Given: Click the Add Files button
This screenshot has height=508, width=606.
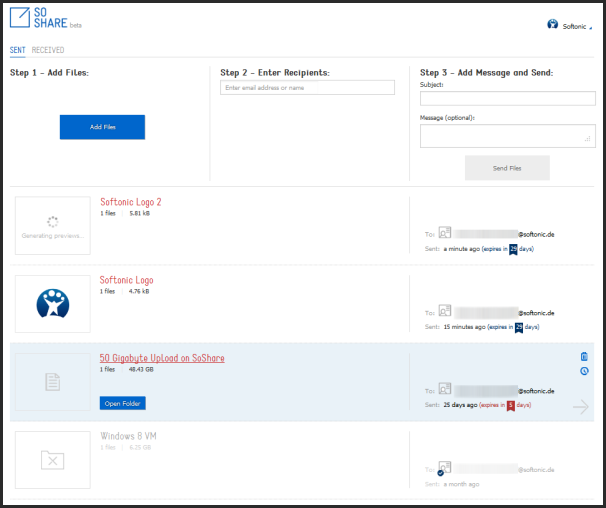Looking at the screenshot, I should (102, 127).
